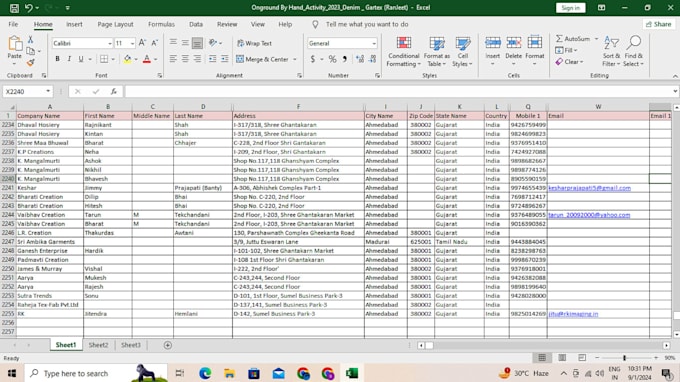Click the Borders icon
680x382 pixels.
point(104,59)
